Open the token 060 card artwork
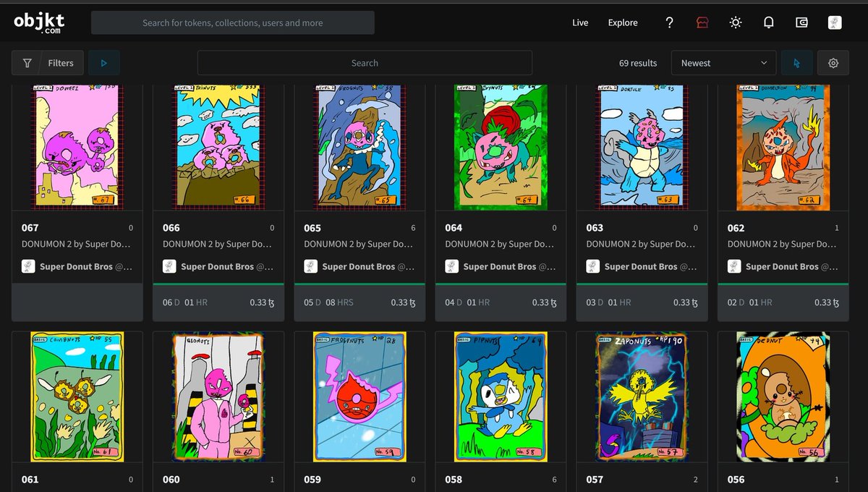Screen dimensions: 868x492 click(x=218, y=396)
